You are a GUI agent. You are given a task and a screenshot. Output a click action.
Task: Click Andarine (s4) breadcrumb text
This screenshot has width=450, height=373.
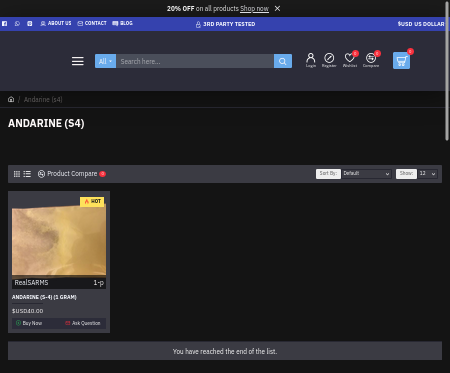43,99
